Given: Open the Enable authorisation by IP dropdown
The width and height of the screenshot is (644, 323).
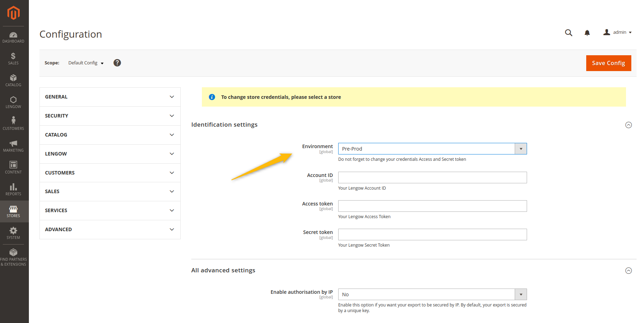Looking at the screenshot, I should [432, 294].
